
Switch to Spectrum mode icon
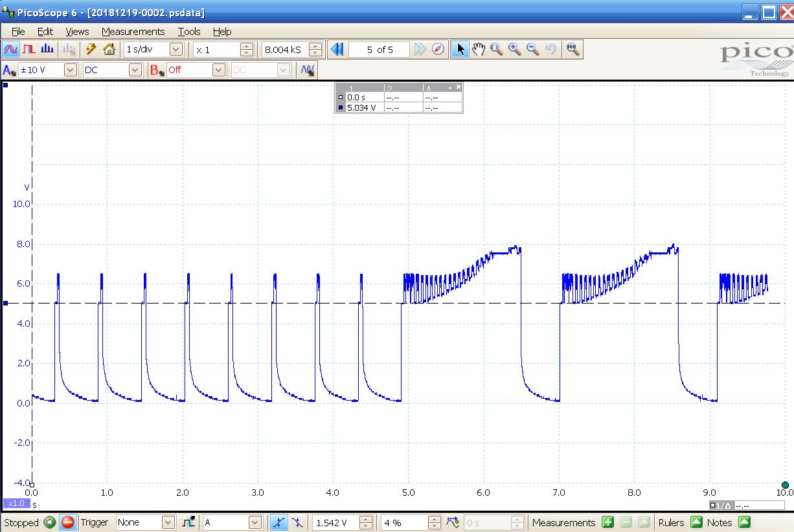(x=47, y=49)
